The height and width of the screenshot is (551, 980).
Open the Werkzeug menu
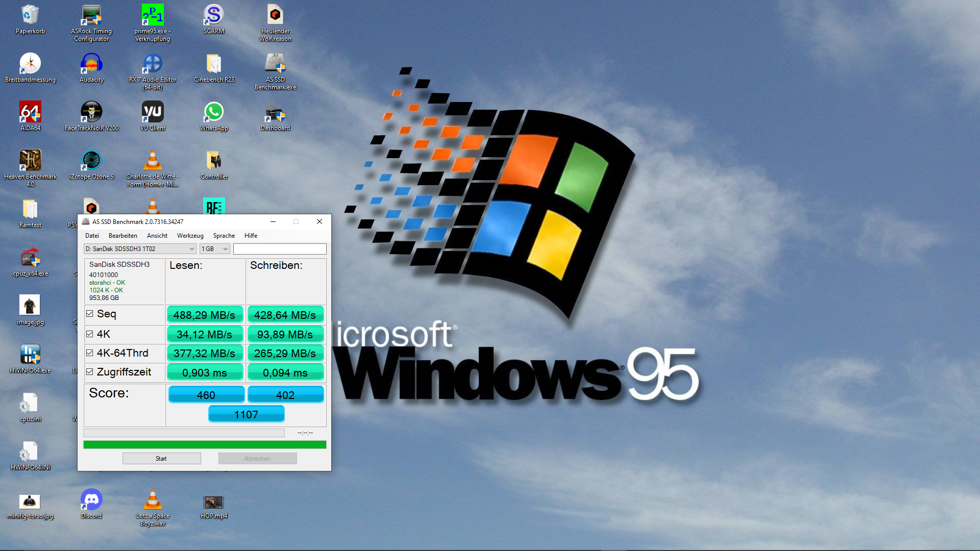pos(190,236)
